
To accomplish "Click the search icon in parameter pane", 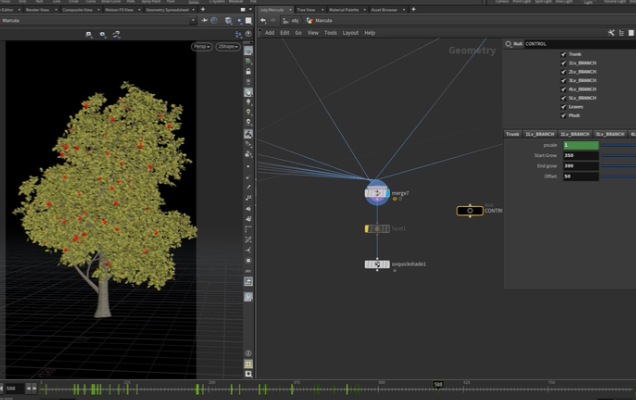I will (508, 44).
